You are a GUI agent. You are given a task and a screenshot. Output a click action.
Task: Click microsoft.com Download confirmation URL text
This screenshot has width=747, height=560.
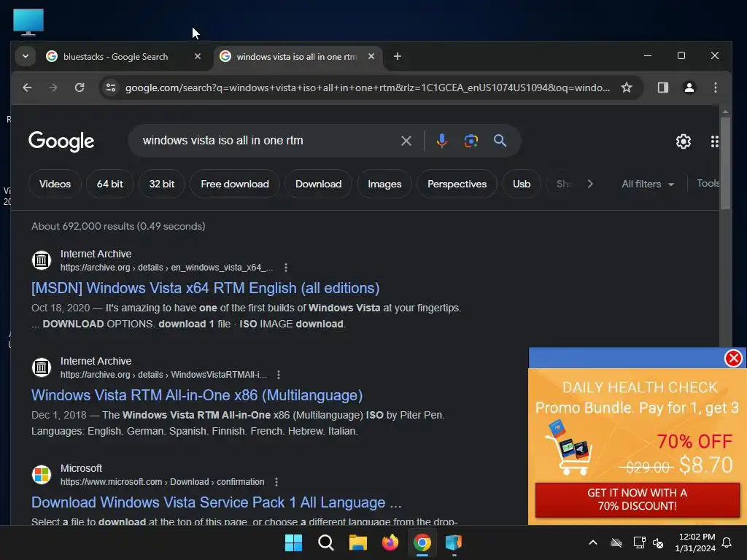(162, 482)
